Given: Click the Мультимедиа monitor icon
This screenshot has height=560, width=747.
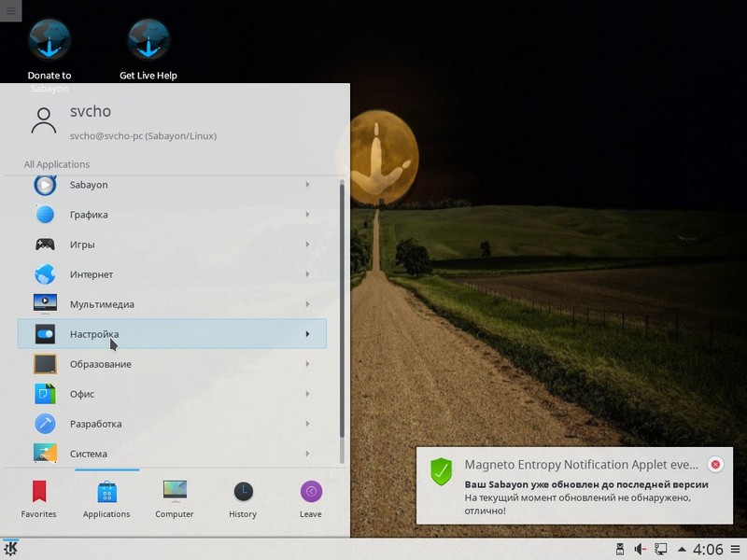Looking at the screenshot, I should [45, 304].
